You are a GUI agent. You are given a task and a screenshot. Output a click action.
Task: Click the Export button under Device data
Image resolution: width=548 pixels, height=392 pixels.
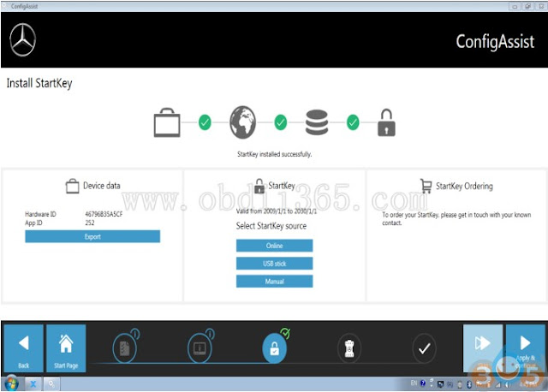(x=92, y=236)
